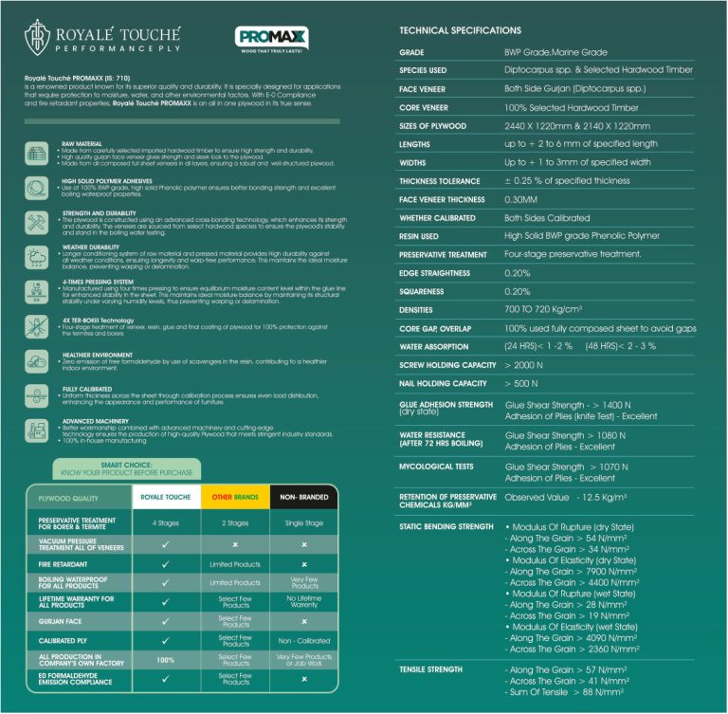Viewport: 728px width, 714px height.
Task: Click the '0.30MM' face veneer thickness value
Action: click(x=521, y=200)
